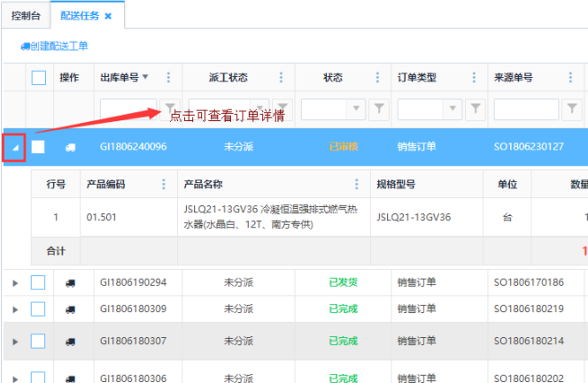Click truck icon in row GI1806180307

[x=70, y=341]
